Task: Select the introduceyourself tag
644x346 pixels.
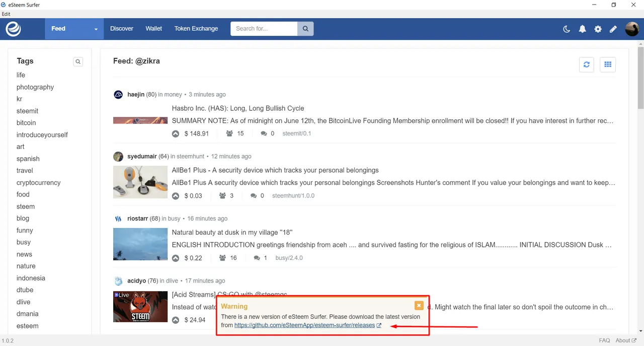Action: tap(42, 135)
